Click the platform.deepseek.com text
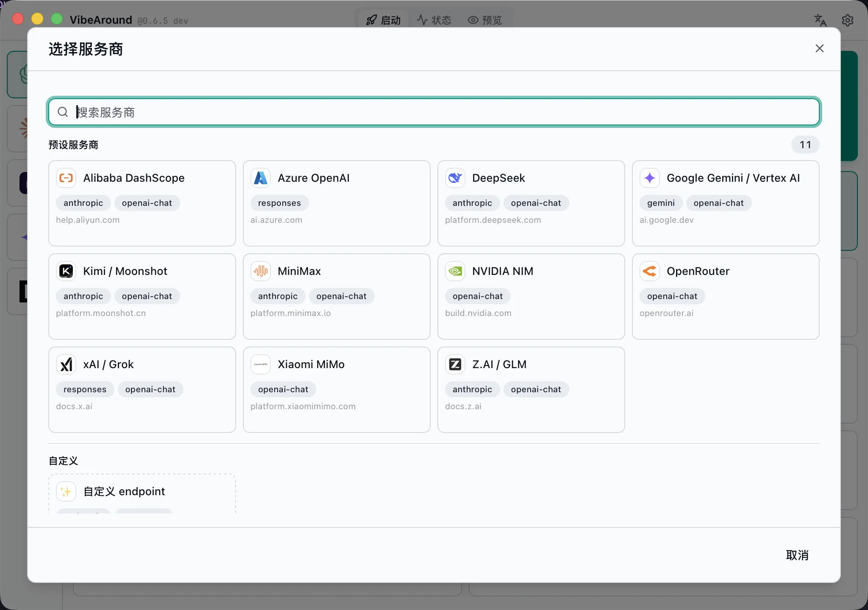This screenshot has height=610, width=868. coord(493,220)
